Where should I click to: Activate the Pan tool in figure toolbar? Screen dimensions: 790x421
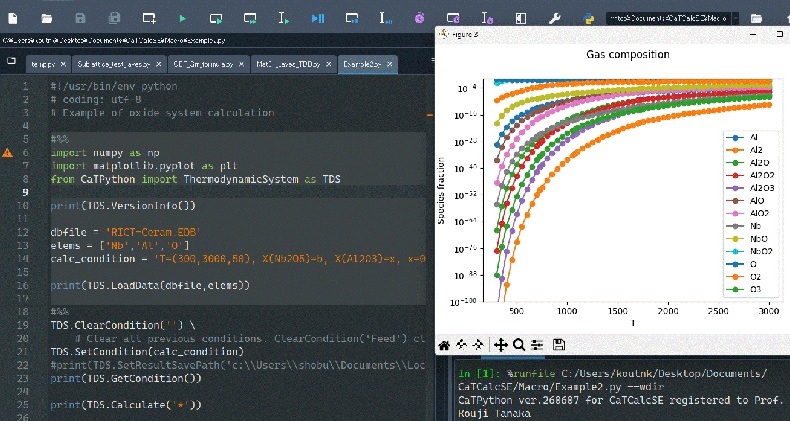pyautogui.click(x=501, y=345)
